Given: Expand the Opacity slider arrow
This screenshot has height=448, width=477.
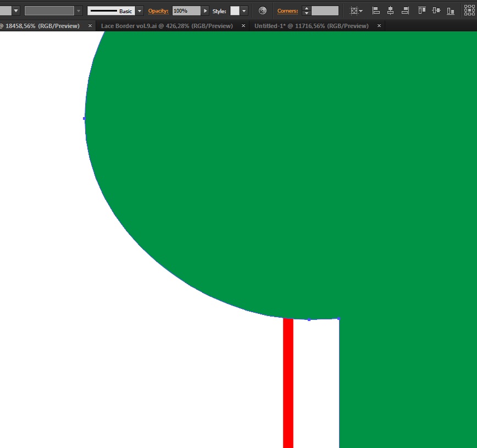Looking at the screenshot, I should tap(206, 11).
